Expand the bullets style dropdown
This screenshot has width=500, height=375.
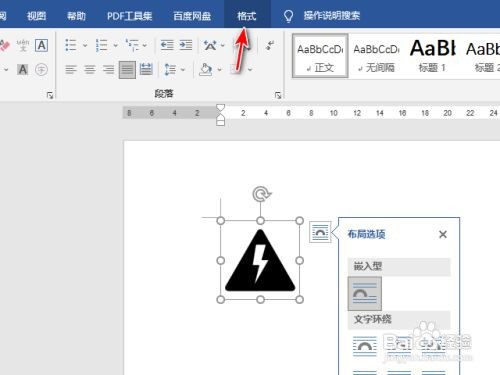[85, 45]
